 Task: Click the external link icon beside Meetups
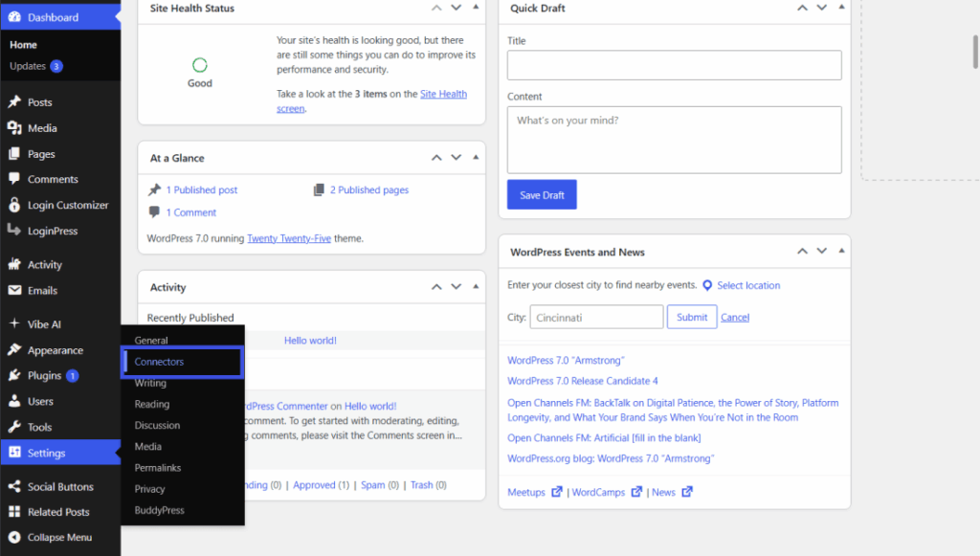point(556,492)
